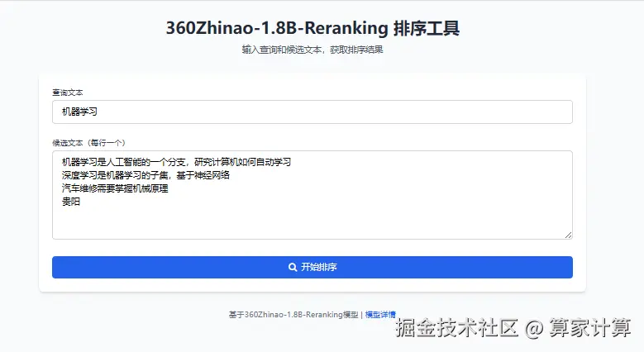
Task: Open the 模型详情 link
Action: (x=380, y=315)
